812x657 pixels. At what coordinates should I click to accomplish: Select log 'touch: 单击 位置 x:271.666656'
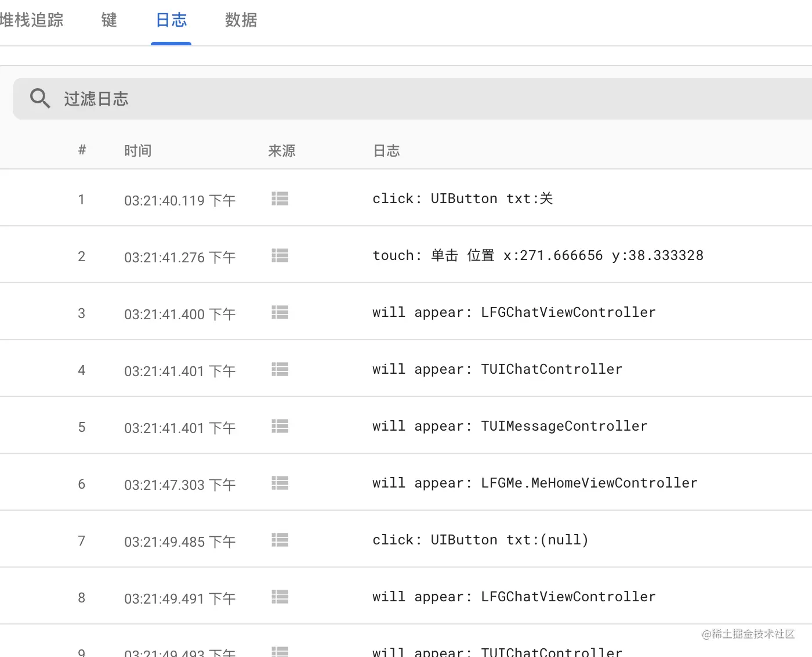tap(538, 255)
